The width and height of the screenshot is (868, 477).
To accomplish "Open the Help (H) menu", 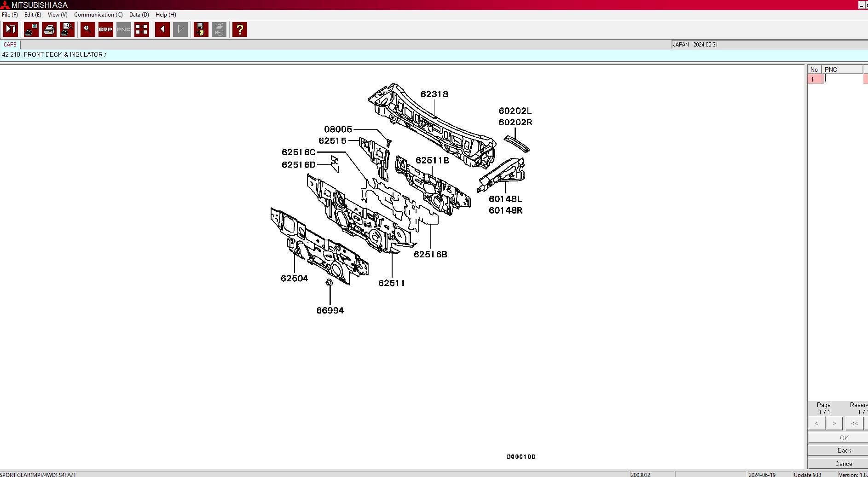I will 166,15.
